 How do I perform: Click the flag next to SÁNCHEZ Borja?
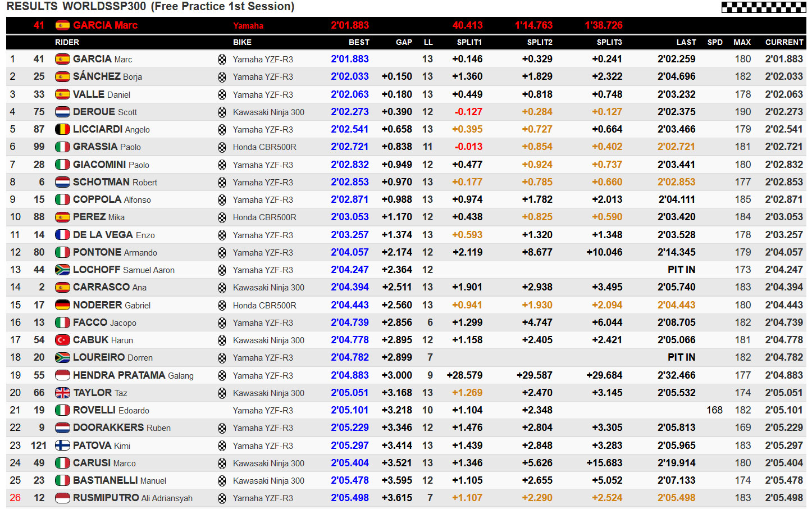(62, 76)
